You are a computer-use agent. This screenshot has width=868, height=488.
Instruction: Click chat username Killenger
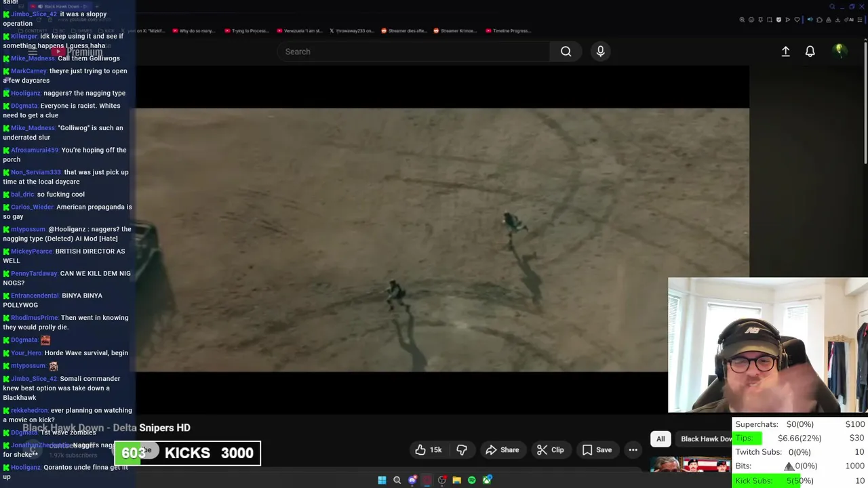(24, 37)
